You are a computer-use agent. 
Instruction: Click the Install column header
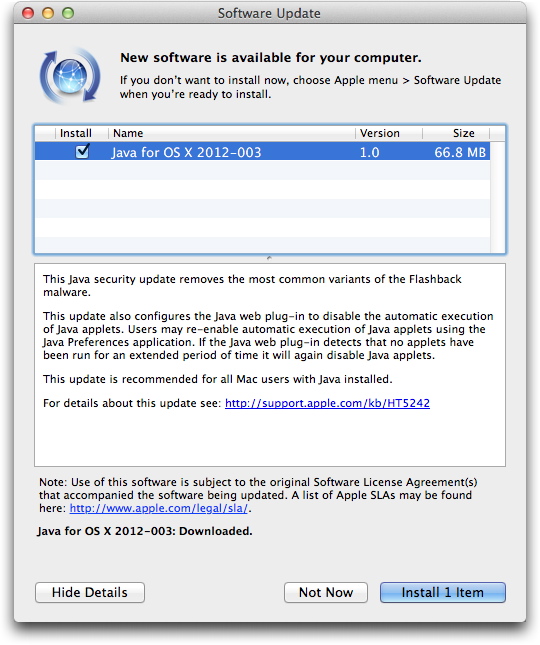click(x=81, y=133)
